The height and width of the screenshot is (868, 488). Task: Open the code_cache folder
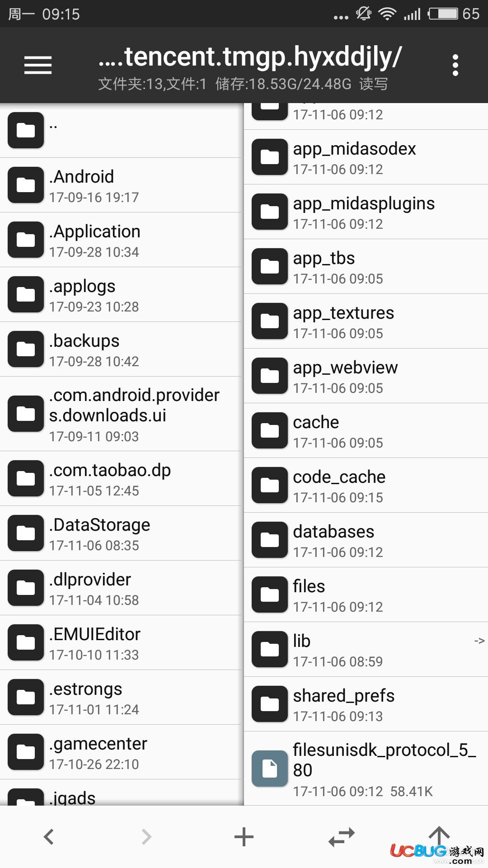click(x=366, y=485)
